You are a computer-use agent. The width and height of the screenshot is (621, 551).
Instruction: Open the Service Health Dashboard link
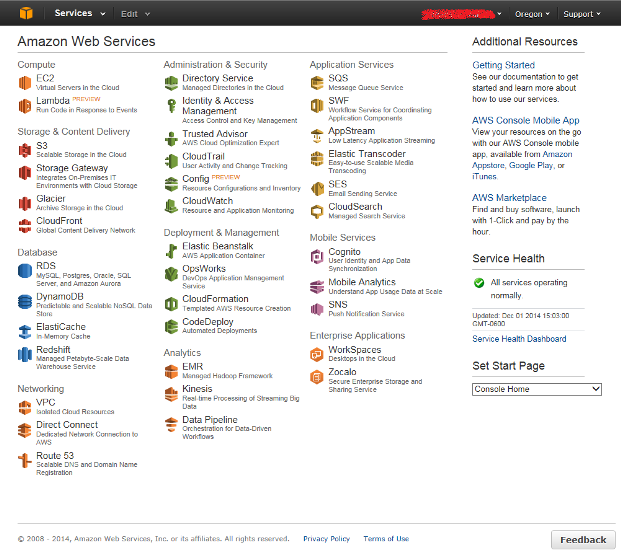point(519,339)
